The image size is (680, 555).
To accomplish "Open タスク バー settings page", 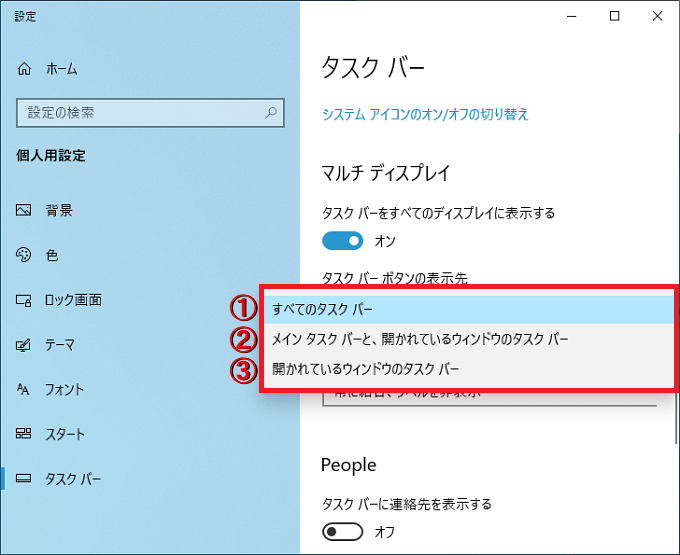I will [150, 478].
